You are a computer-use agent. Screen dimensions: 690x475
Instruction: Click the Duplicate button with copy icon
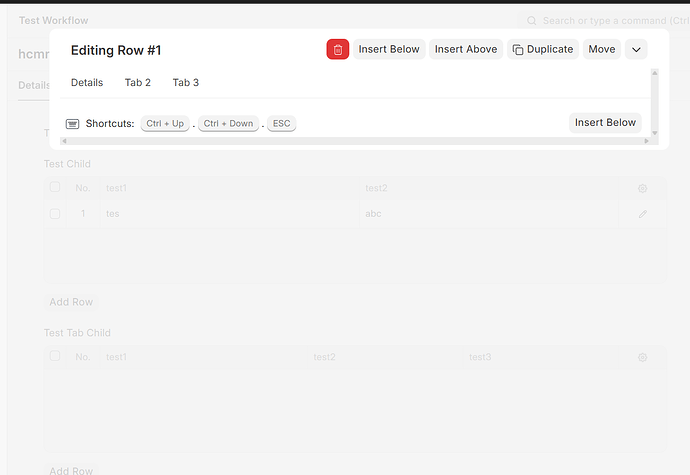[543, 49]
